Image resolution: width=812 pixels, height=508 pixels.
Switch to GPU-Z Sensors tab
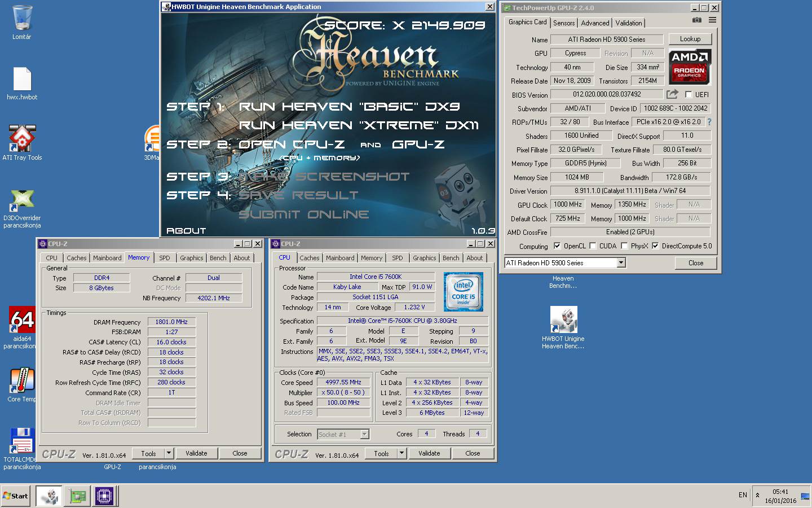click(x=564, y=23)
